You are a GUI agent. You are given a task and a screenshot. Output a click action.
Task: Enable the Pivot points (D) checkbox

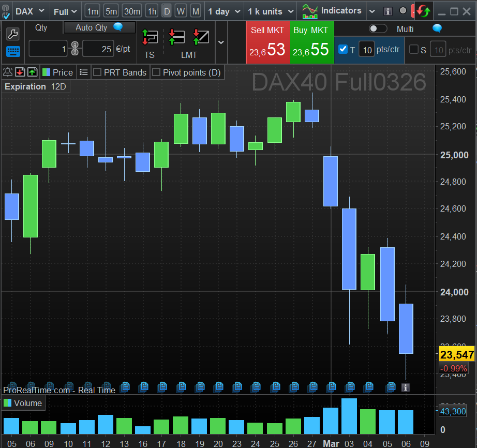click(x=156, y=72)
